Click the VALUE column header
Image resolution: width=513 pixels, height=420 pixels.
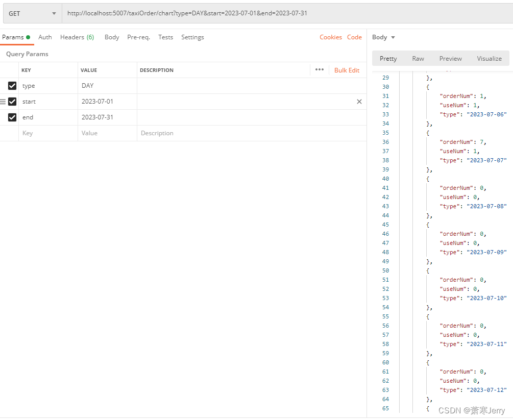click(89, 70)
